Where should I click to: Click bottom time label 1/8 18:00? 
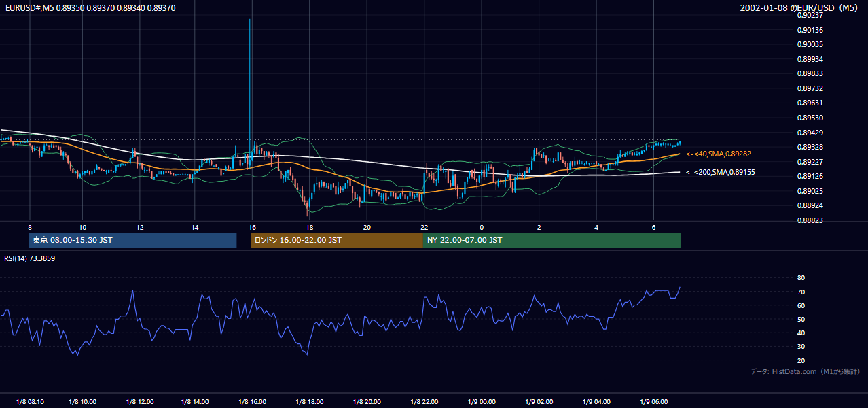pos(309,401)
